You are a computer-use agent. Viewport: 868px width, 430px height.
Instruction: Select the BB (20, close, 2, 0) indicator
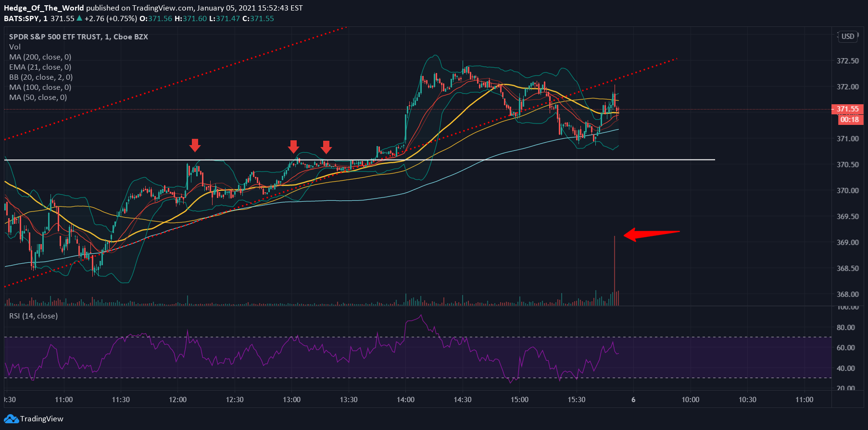41,77
